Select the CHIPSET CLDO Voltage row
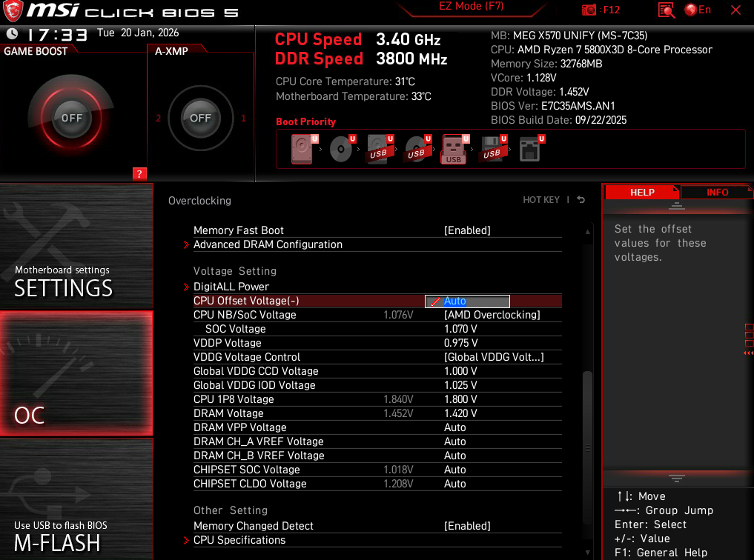 click(377, 484)
